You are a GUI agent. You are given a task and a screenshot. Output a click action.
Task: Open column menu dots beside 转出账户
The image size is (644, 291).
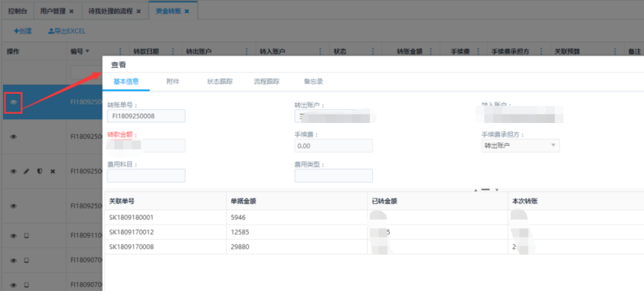(x=248, y=51)
